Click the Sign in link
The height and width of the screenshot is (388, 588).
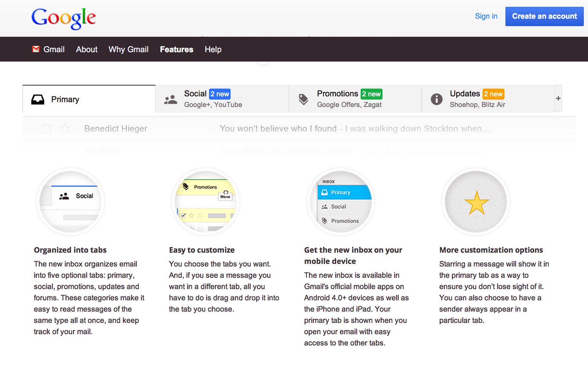coord(486,16)
